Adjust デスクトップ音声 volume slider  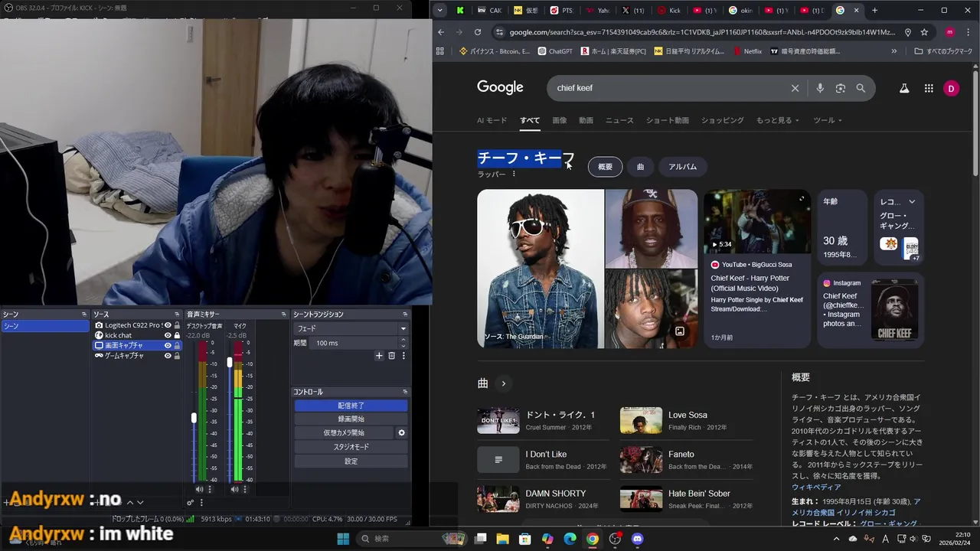coord(194,418)
